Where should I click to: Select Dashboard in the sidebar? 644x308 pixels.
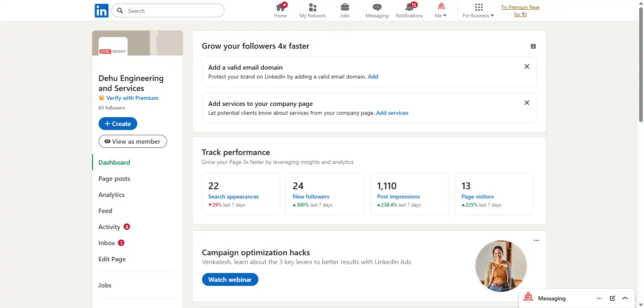(114, 162)
